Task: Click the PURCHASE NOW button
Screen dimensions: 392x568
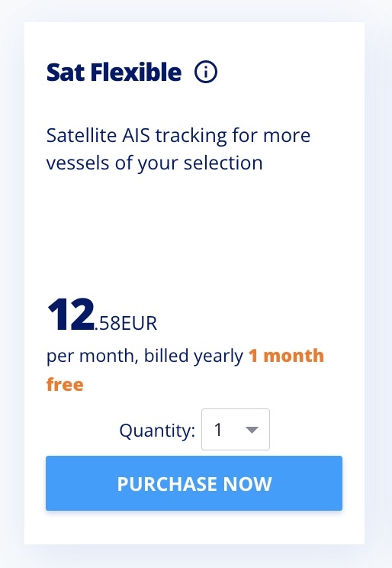Action: point(194,483)
